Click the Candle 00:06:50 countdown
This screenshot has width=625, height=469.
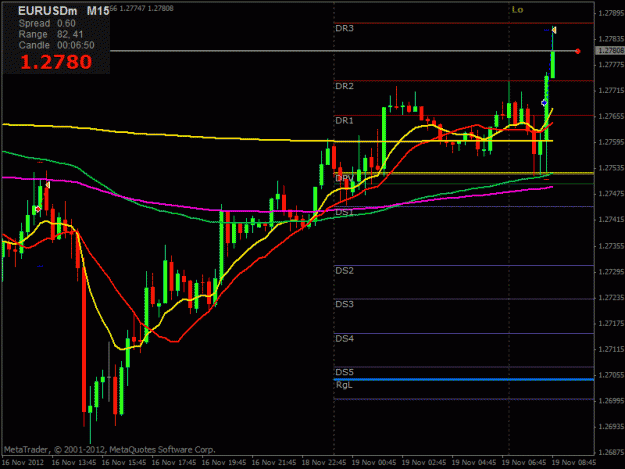click(57, 45)
